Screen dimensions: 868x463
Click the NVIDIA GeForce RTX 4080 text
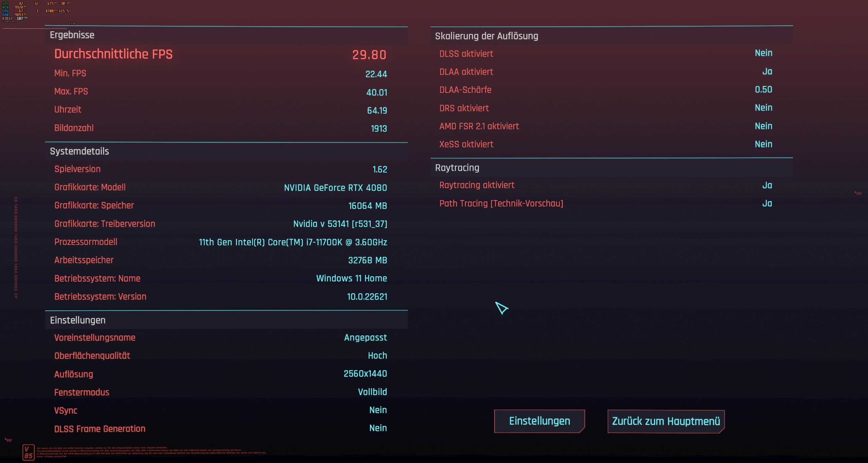[x=335, y=188]
